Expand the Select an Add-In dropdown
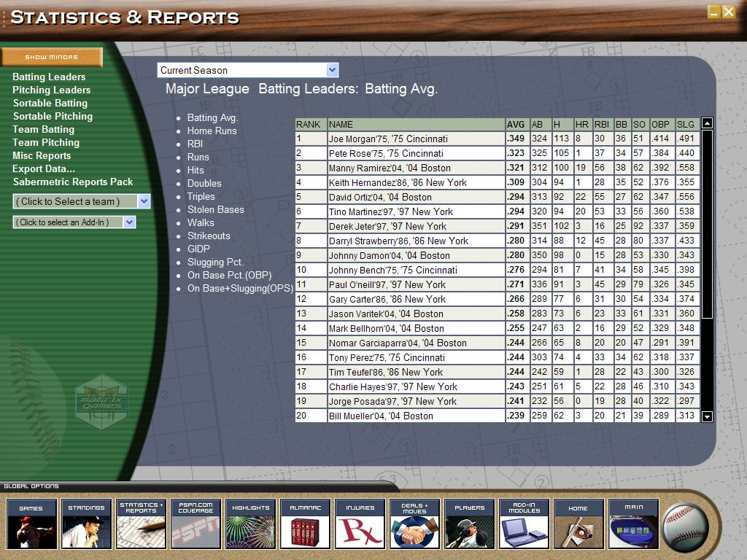747x560 pixels. coord(74,222)
